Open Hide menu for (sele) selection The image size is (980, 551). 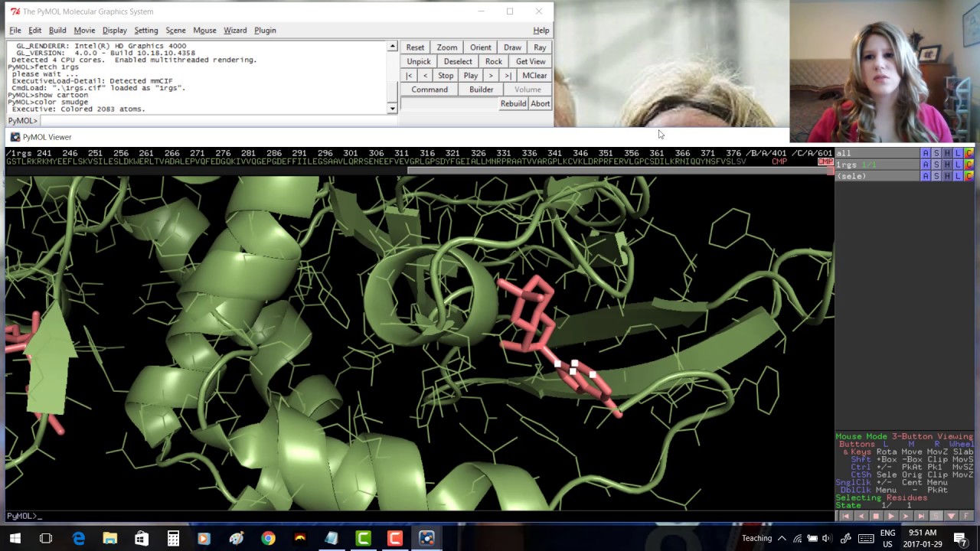click(947, 176)
